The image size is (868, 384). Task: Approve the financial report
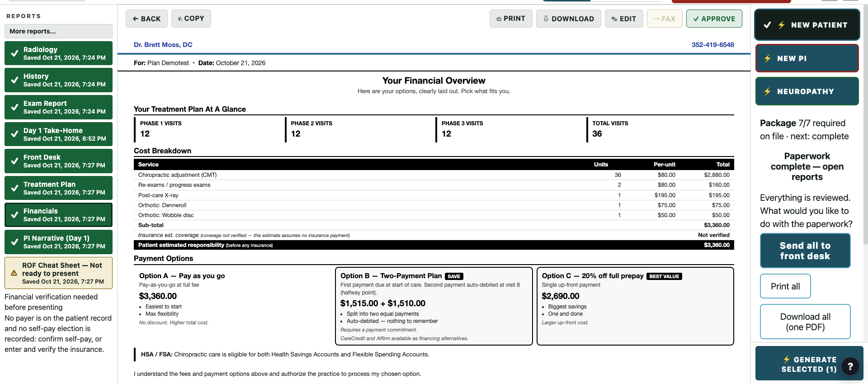click(x=714, y=19)
